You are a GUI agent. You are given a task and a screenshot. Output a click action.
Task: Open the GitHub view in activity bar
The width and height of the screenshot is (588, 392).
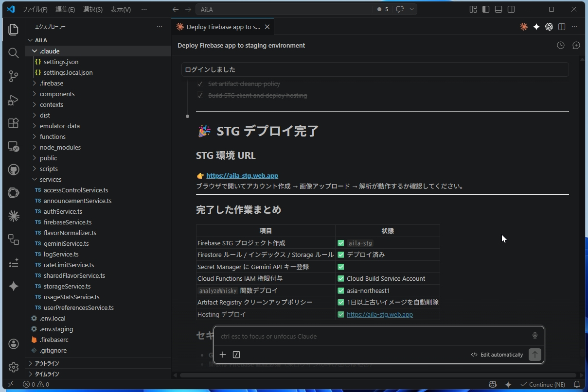(13, 170)
